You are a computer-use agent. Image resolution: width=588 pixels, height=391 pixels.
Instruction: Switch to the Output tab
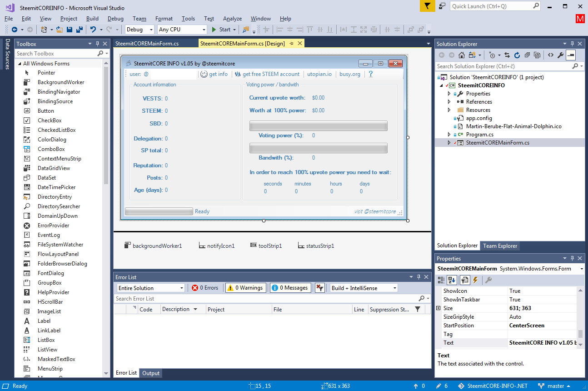point(151,373)
